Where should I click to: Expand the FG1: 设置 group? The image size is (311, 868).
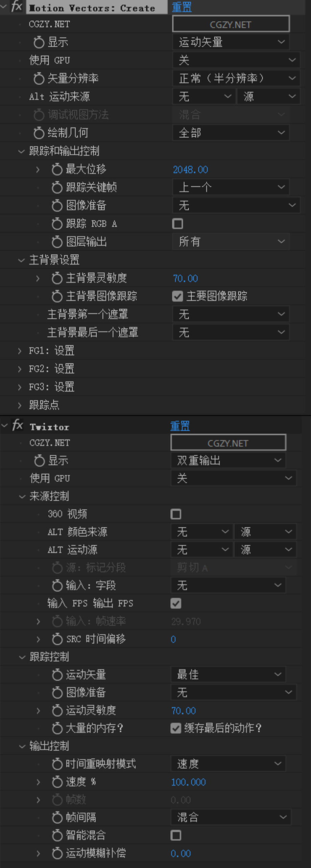20,351
